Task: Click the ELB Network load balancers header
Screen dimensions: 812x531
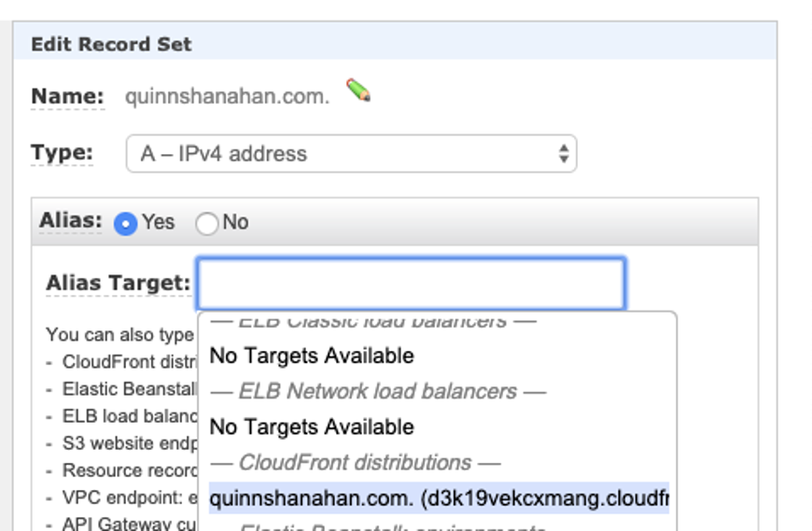Action: tap(377, 391)
